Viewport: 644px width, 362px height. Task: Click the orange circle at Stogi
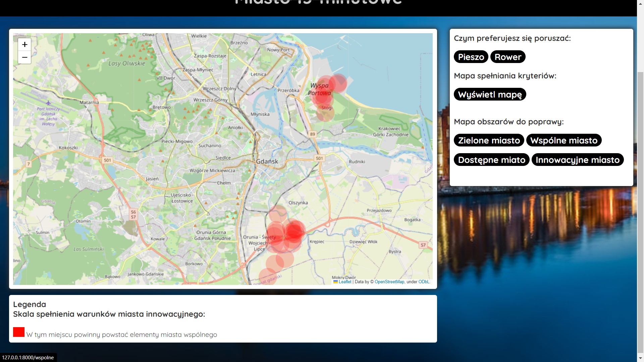click(325, 113)
